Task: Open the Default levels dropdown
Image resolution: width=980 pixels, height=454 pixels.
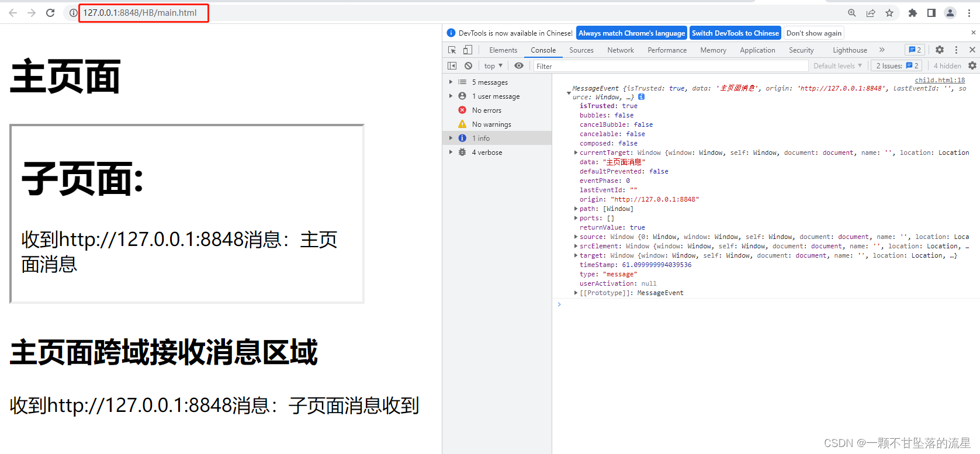Action: coord(837,66)
